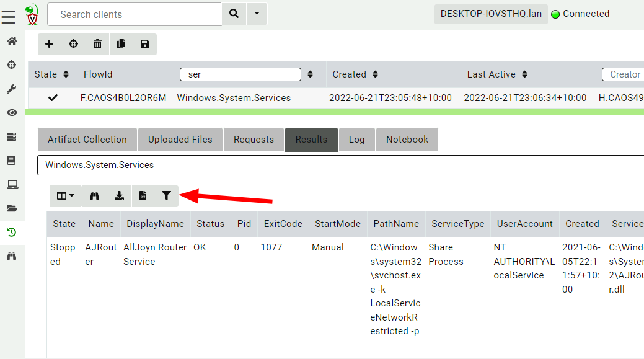644x359 pixels.
Task: Export results using the CSV download icon
Action: [143, 195]
